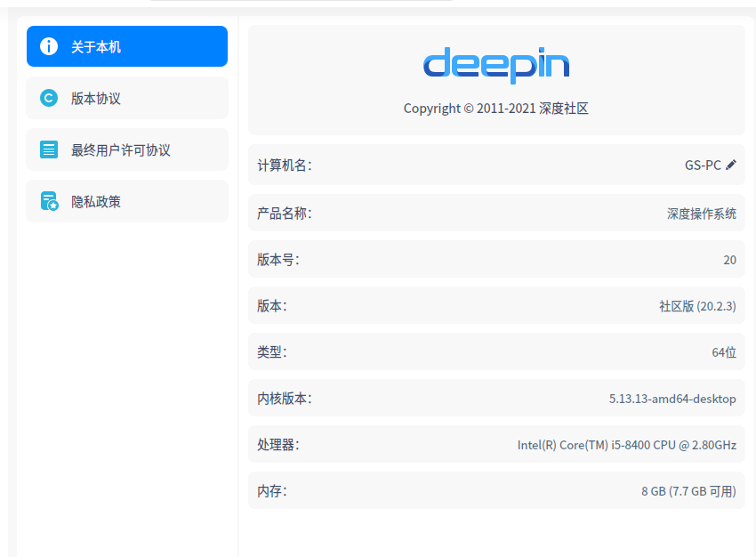Click the copyright icon beside 版本协议
Image resolution: width=756 pixels, height=557 pixels.
49,98
